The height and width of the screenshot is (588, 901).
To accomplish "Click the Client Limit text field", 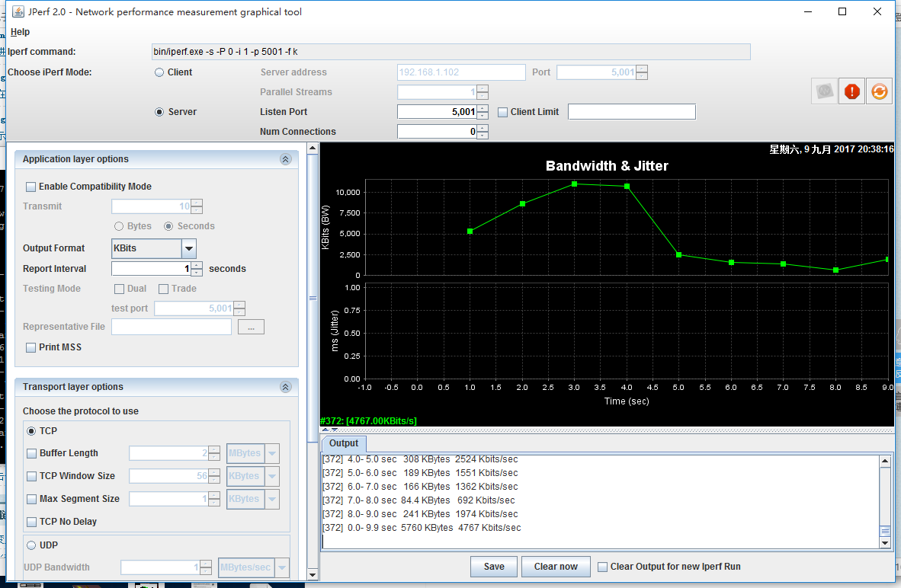I will pyautogui.click(x=631, y=112).
